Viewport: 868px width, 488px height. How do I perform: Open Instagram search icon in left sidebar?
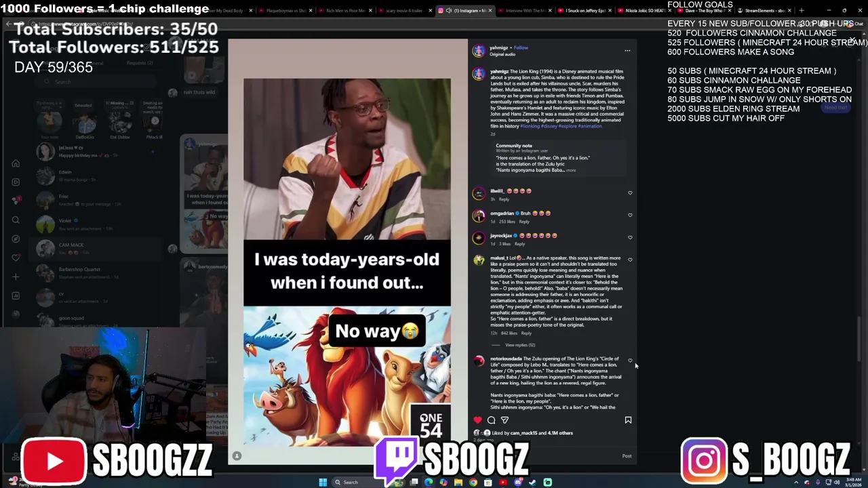[16, 220]
